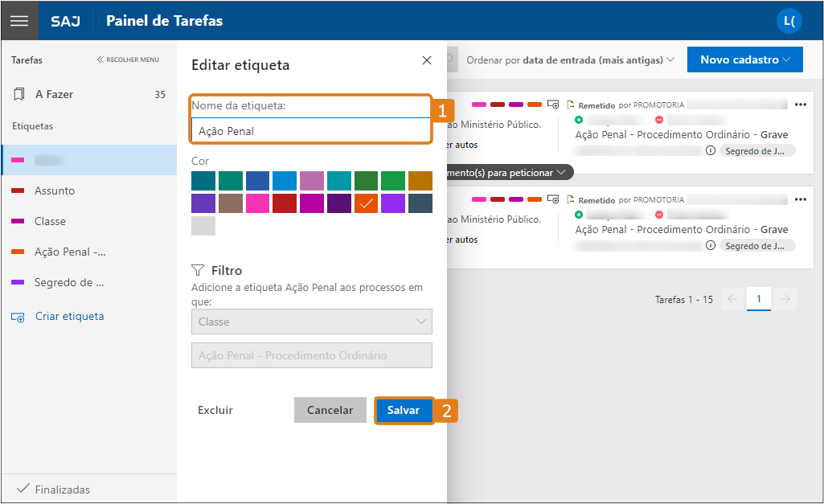The width and height of the screenshot is (824, 504).
Task: Click the A Fazer bookmark icon
Action: pos(19,94)
